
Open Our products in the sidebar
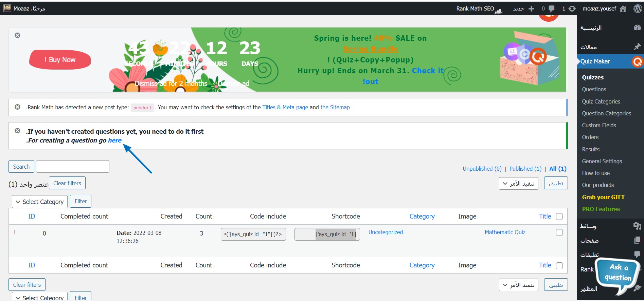[598, 185]
